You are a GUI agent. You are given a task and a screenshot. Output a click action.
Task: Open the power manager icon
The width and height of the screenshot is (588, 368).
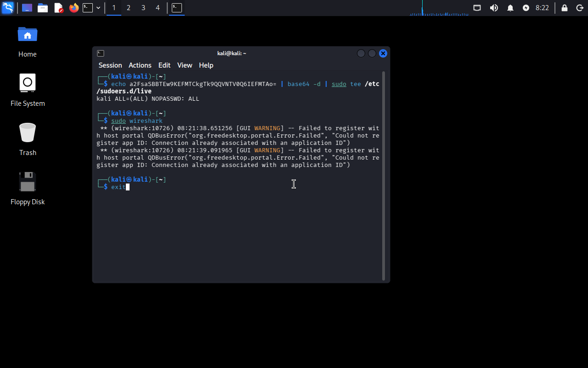(x=526, y=8)
